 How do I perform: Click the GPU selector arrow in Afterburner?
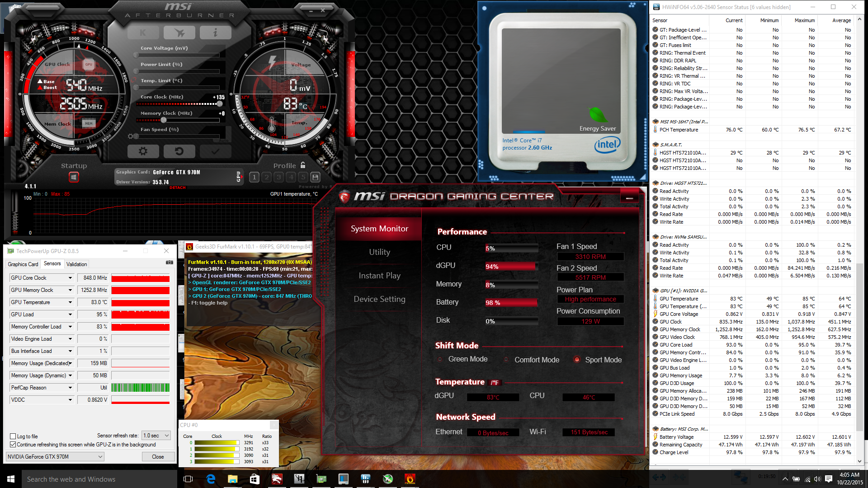[x=242, y=177]
